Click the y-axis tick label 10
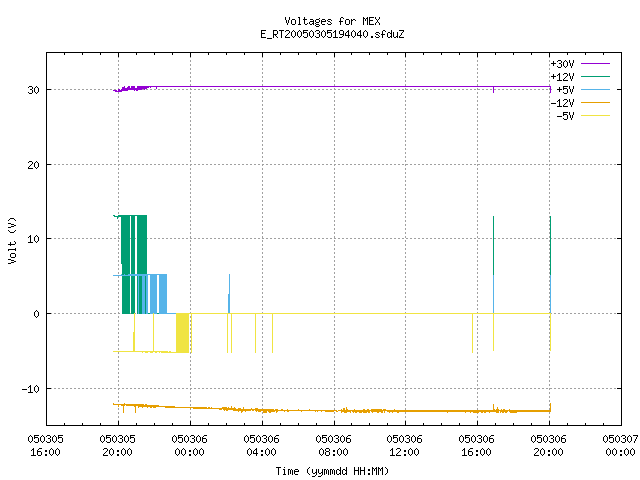The height and width of the screenshot is (480, 640). 33,239
